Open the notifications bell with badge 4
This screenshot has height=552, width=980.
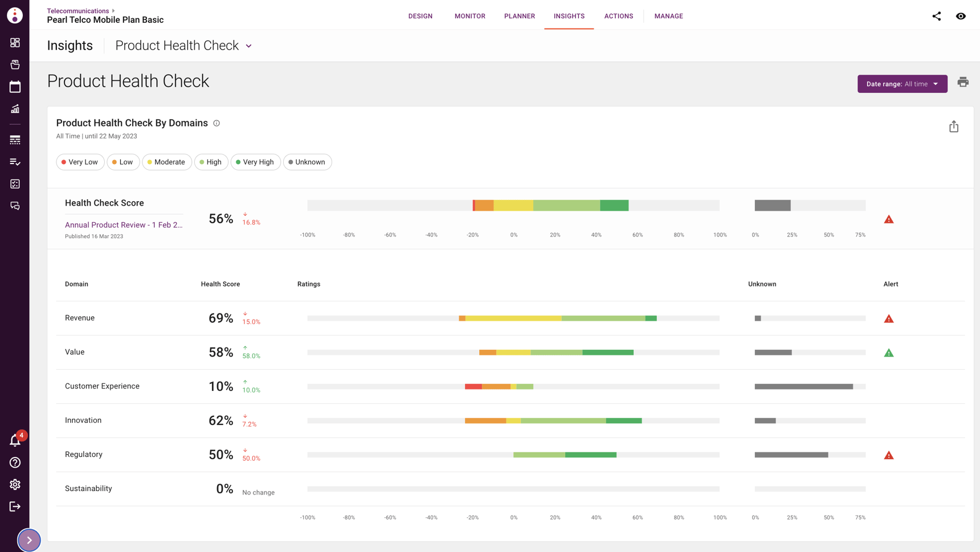(x=15, y=440)
